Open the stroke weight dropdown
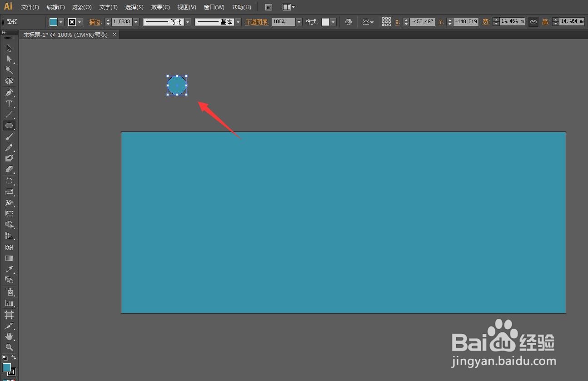The width and height of the screenshot is (588, 381). click(136, 22)
